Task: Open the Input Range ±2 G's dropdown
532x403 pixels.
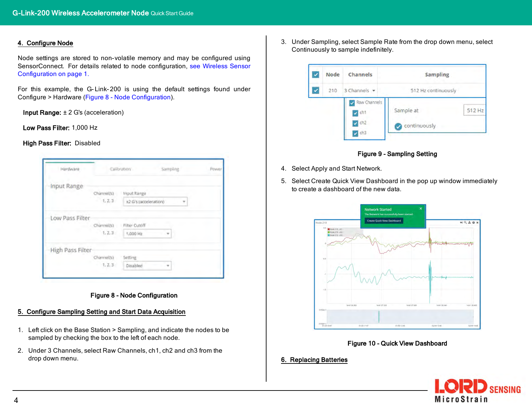Action: point(155,202)
